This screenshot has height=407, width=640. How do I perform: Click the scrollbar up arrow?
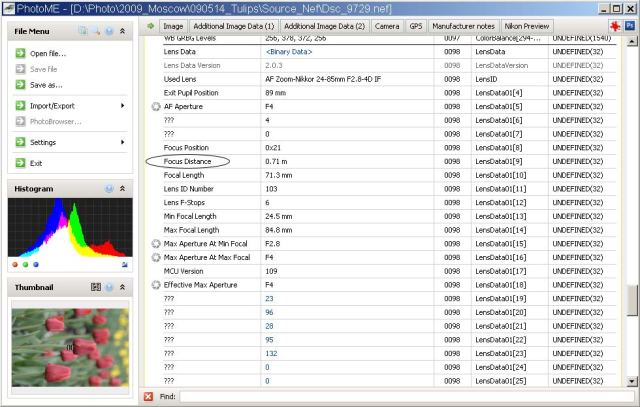(x=631, y=41)
